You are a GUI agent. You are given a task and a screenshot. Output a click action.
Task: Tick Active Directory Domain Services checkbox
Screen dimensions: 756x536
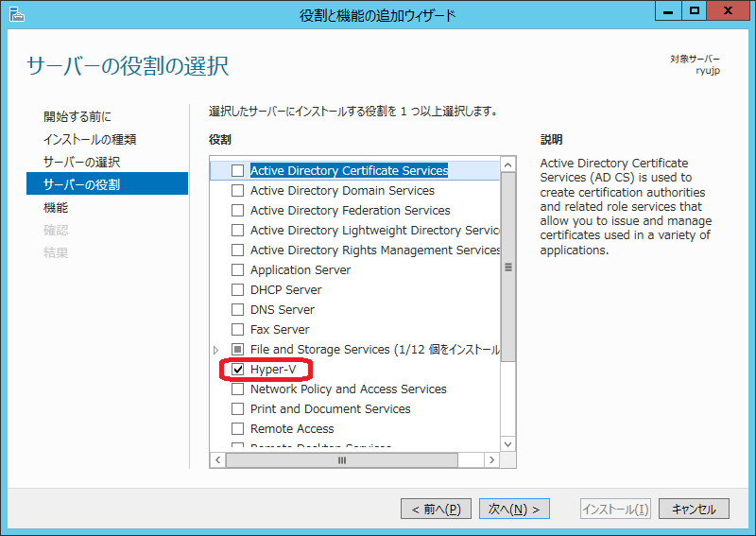pyautogui.click(x=238, y=191)
